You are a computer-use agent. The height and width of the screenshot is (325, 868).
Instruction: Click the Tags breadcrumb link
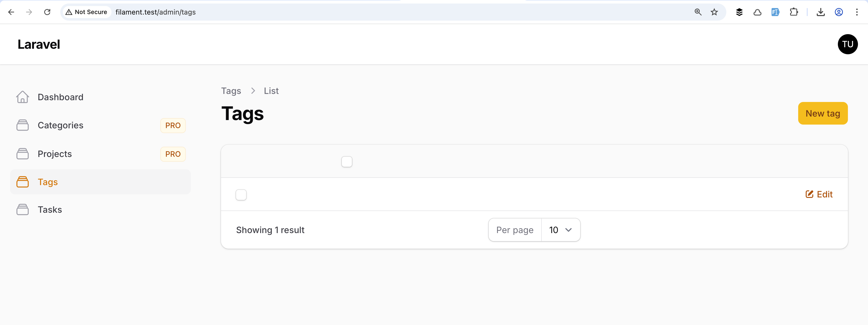click(x=231, y=91)
